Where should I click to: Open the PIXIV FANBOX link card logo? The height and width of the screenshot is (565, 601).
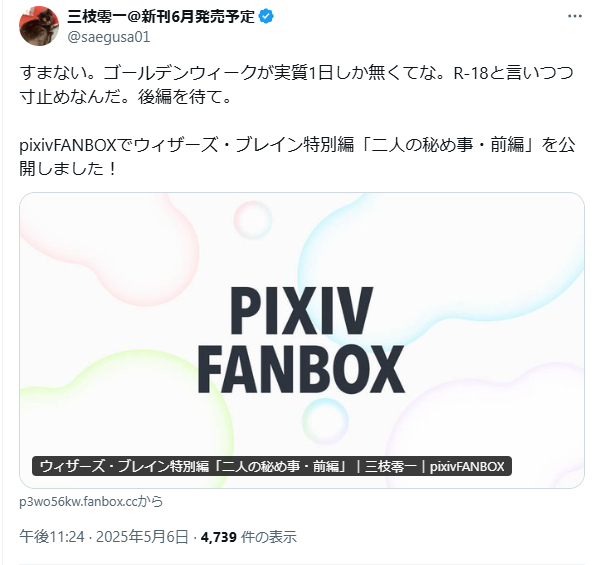301,340
